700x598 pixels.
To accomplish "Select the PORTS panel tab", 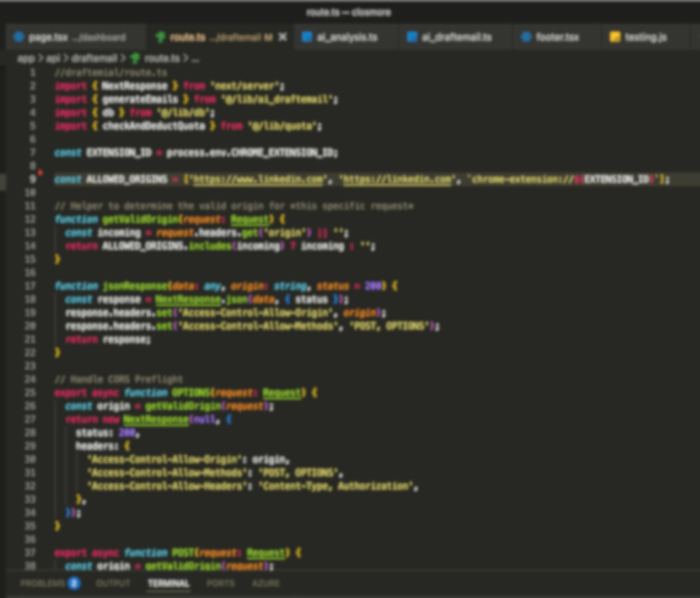I will coord(220,583).
